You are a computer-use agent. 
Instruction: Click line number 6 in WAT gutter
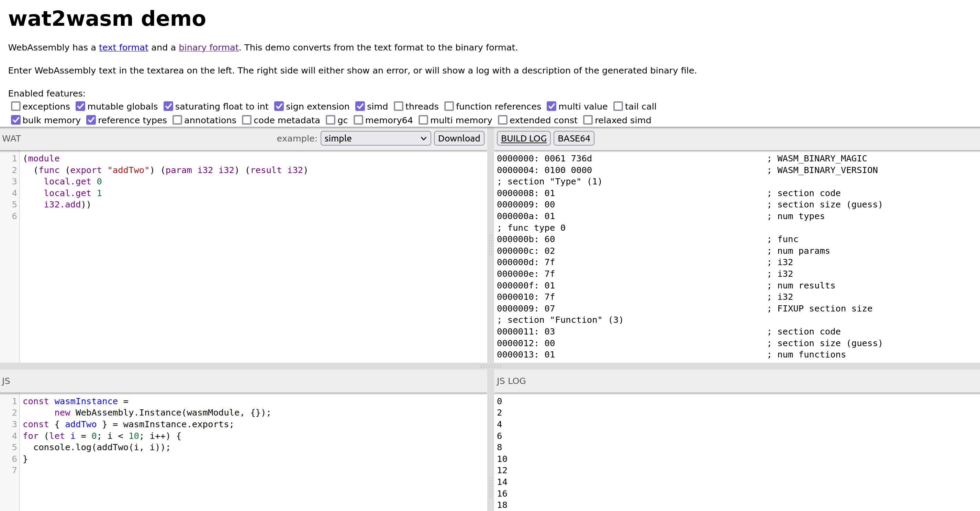(x=14, y=216)
